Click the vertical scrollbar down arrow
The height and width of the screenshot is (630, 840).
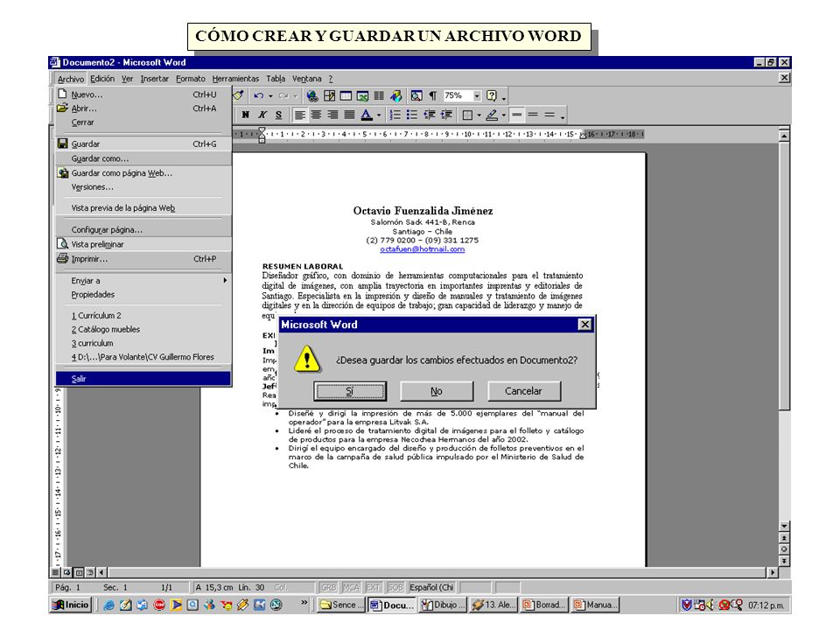[x=784, y=527]
